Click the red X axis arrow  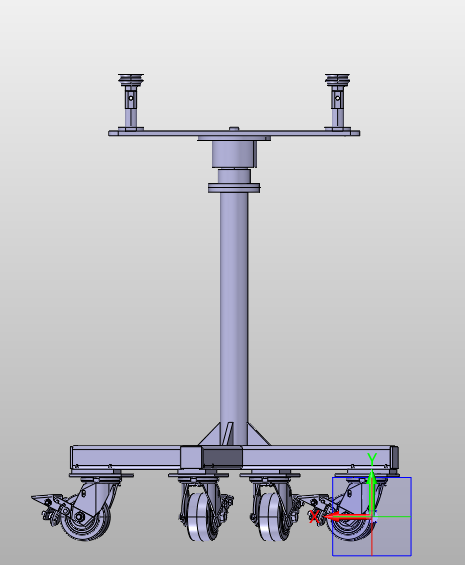pyautogui.click(x=348, y=516)
